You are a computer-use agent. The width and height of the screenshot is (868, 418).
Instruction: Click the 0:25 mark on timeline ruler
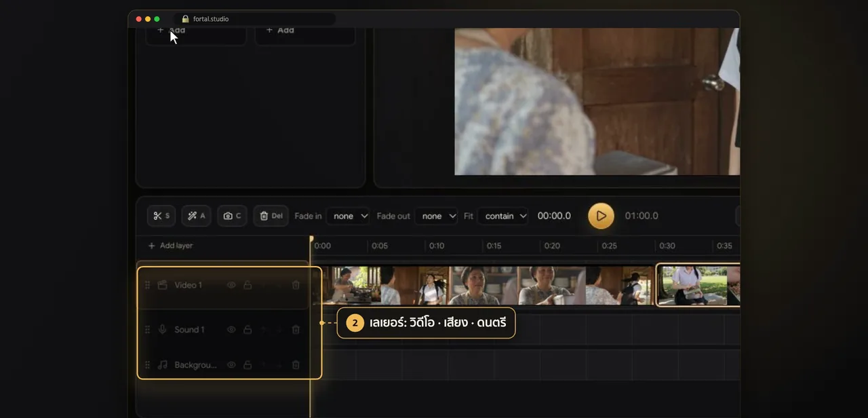(610, 246)
